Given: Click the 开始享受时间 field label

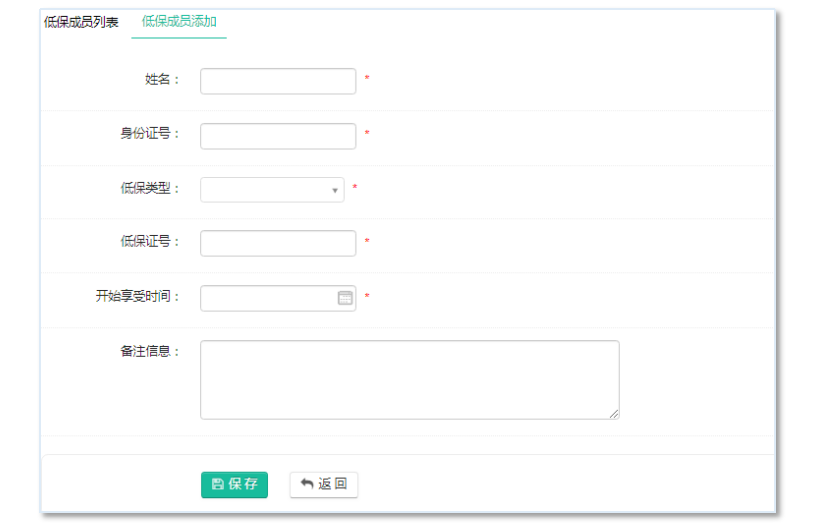Looking at the screenshot, I should 138,297.
